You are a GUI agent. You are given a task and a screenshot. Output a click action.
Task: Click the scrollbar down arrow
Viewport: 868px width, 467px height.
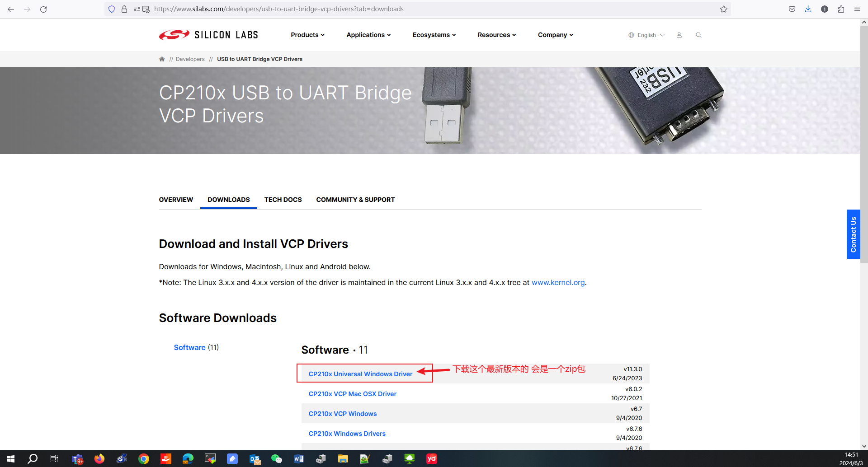click(x=864, y=446)
